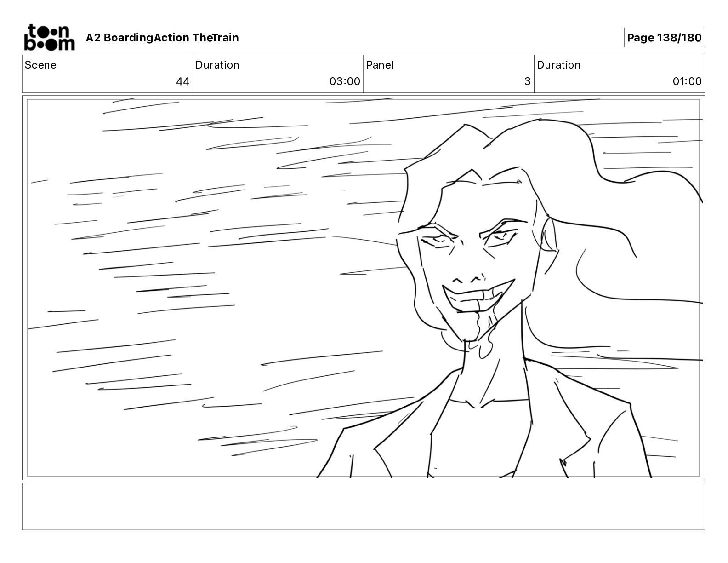The height and width of the screenshot is (563, 728).
Task: Select the panel number '3'
Action: (x=528, y=81)
